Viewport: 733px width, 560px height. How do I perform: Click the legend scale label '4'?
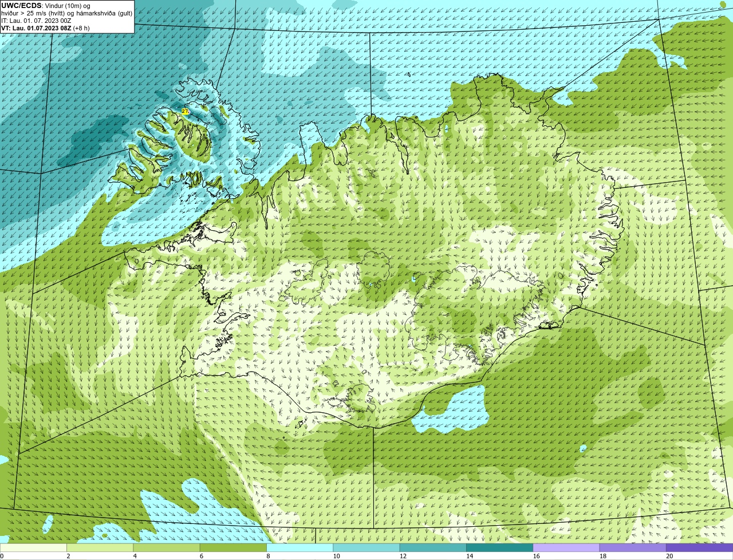pyautogui.click(x=135, y=556)
